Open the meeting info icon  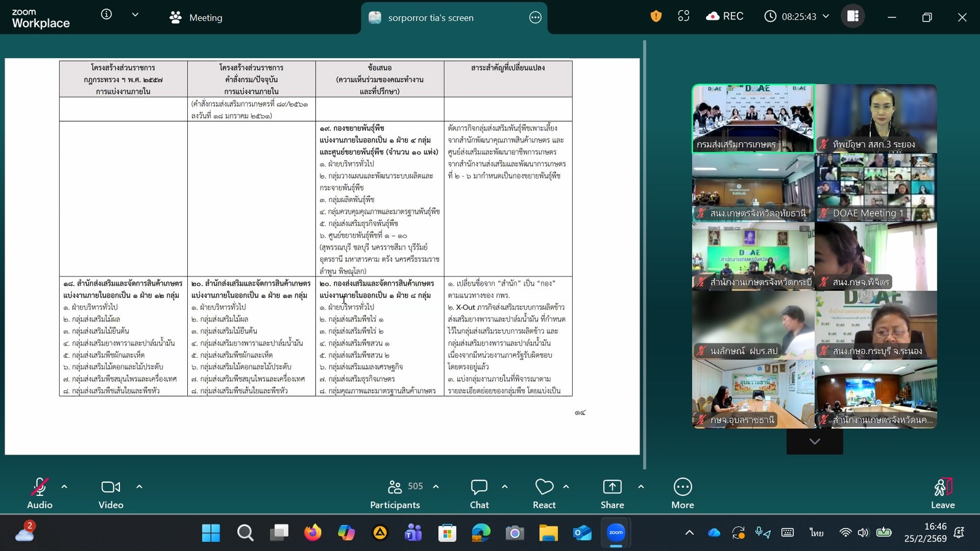[x=106, y=15]
